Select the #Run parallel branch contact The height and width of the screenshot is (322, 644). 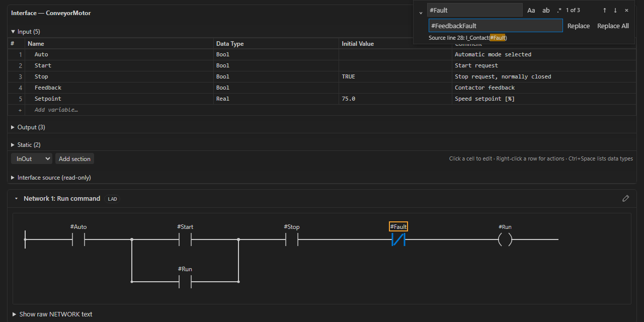tap(185, 282)
